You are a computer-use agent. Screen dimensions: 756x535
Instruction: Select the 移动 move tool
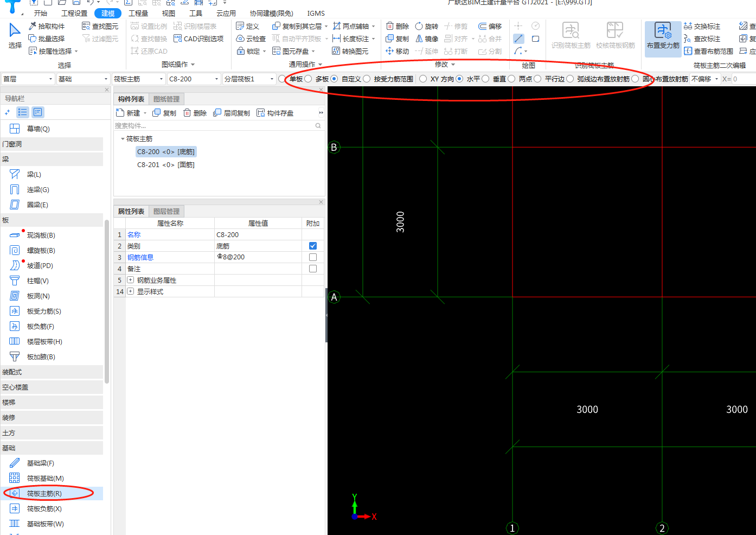click(x=398, y=51)
